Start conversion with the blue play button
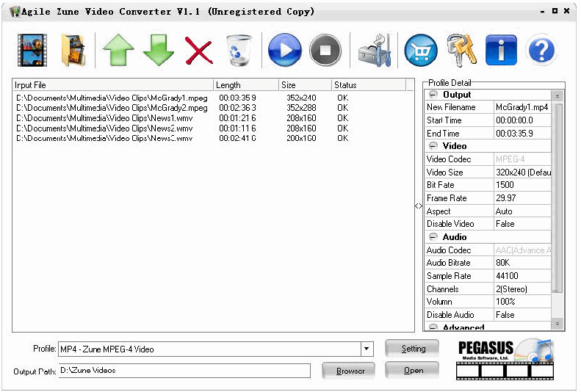The width and height of the screenshot is (581, 392). coord(284,50)
